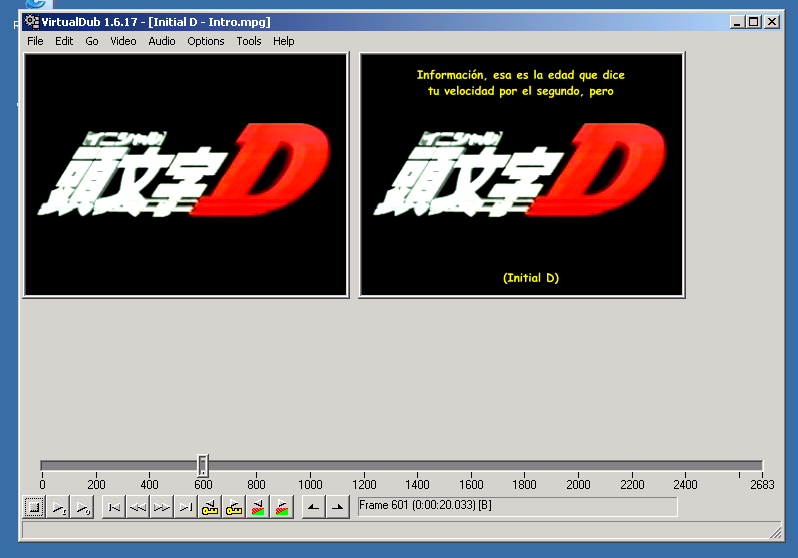The width and height of the screenshot is (798, 558).
Task: Step forward one frame
Action: pyautogui.click(x=162, y=507)
